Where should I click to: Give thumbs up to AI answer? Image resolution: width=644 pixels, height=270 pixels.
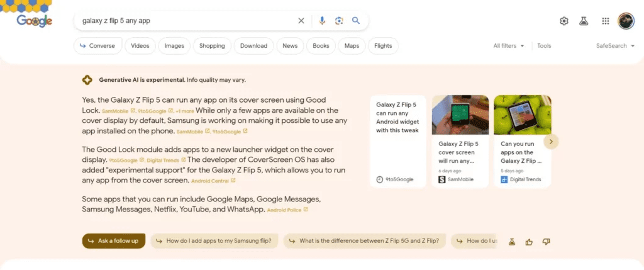click(529, 242)
